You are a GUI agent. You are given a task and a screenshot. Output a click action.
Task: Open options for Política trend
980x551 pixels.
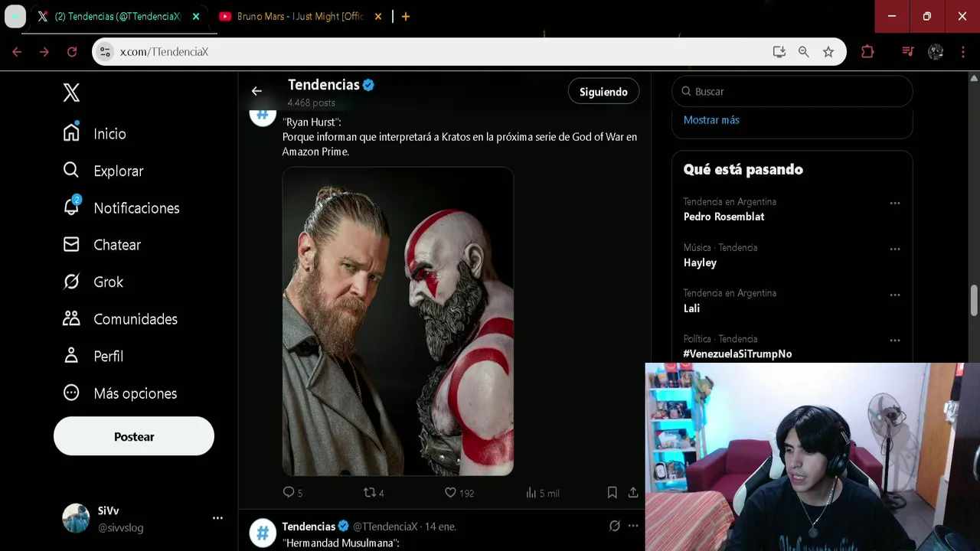tap(895, 340)
